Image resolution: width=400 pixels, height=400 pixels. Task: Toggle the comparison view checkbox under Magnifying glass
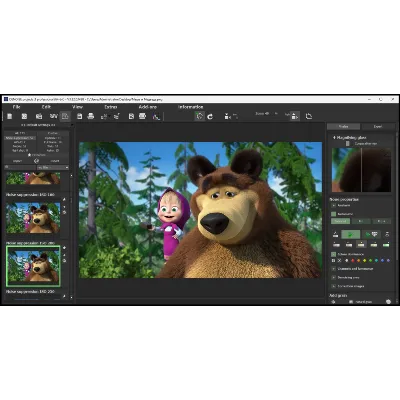(348, 143)
